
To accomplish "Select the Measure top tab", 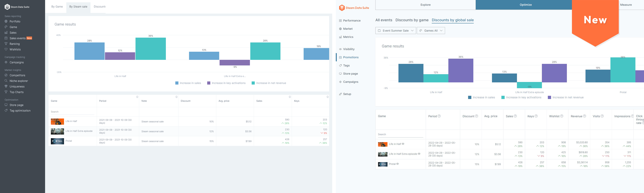I will click(x=626, y=5).
